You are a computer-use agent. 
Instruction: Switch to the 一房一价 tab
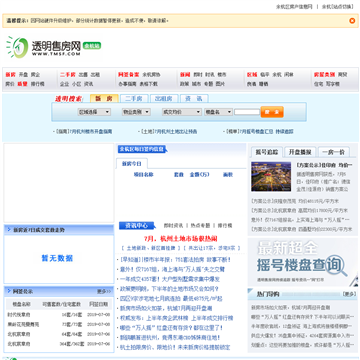coord(333,152)
